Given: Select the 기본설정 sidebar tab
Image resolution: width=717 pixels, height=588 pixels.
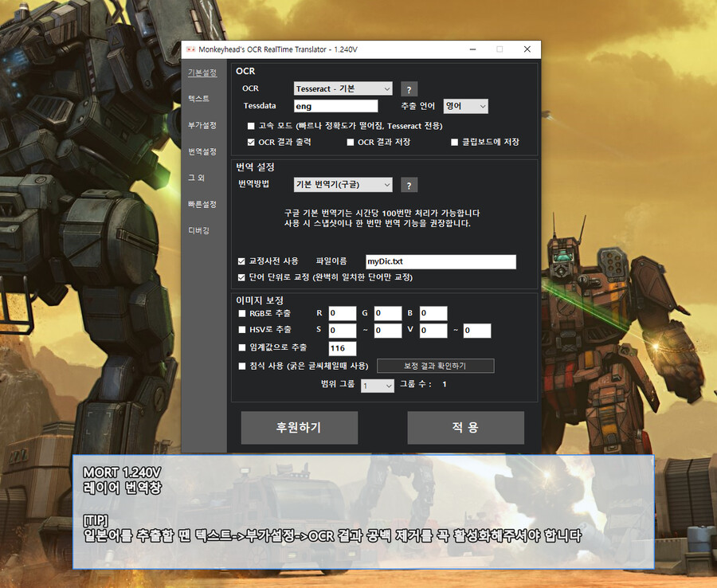Looking at the screenshot, I should point(202,73).
